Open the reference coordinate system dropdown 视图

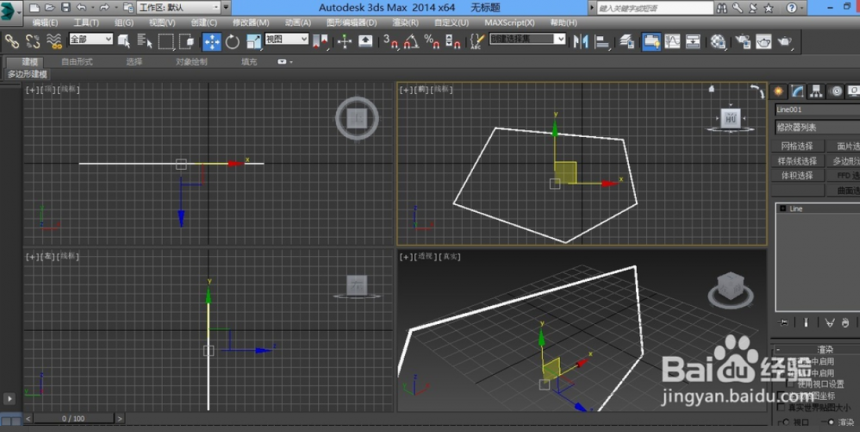pyautogui.click(x=287, y=39)
